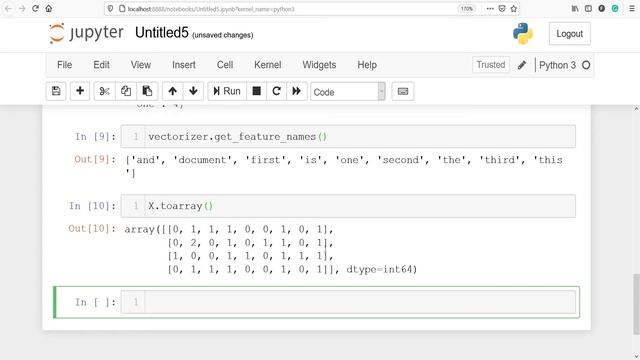The image size is (640, 360).
Task: Click the pencil edit mode icon
Action: point(522,65)
